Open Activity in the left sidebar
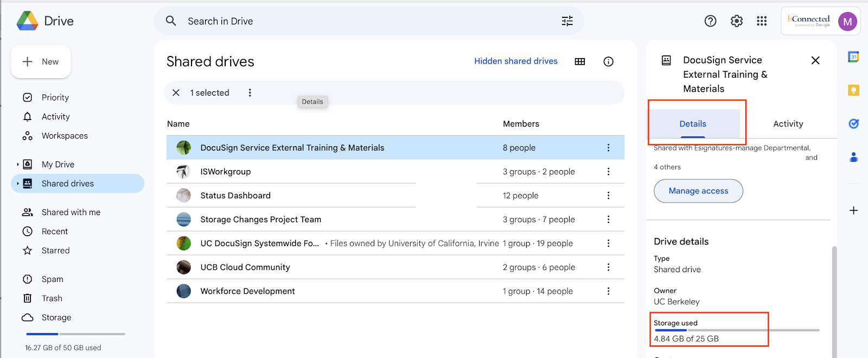The image size is (868, 358). tap(56, 117)
